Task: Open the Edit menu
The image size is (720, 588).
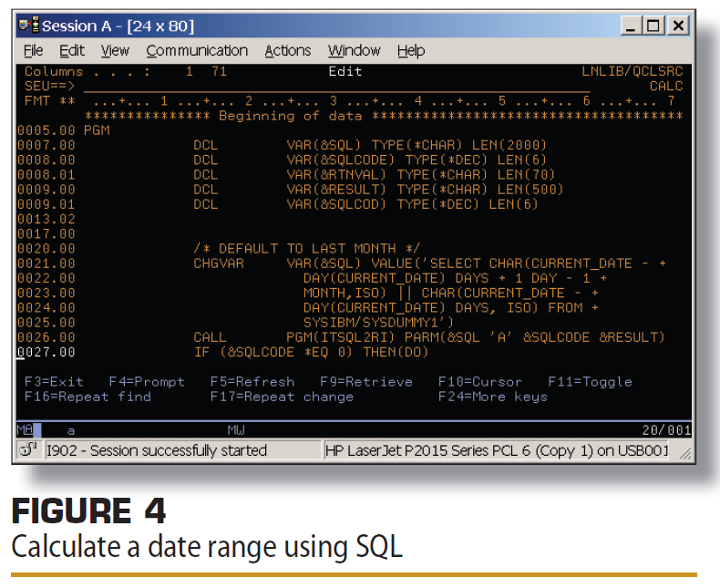Action: (x=72, y=51)
